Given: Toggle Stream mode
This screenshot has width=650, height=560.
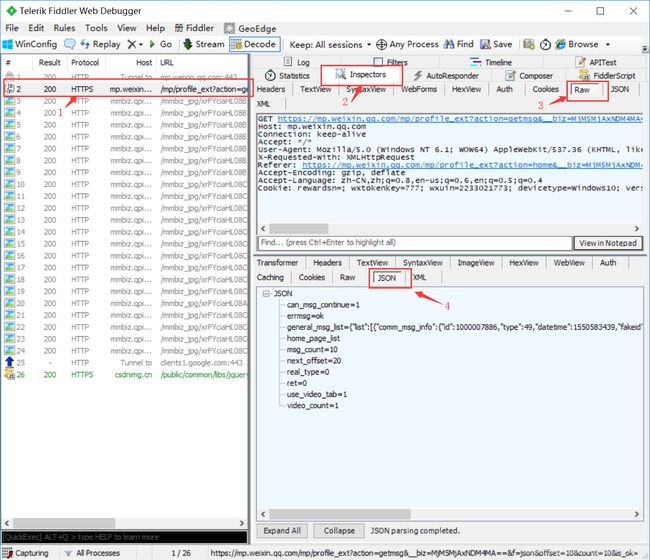Looking at the screenshot, I should tap(204, 44).
